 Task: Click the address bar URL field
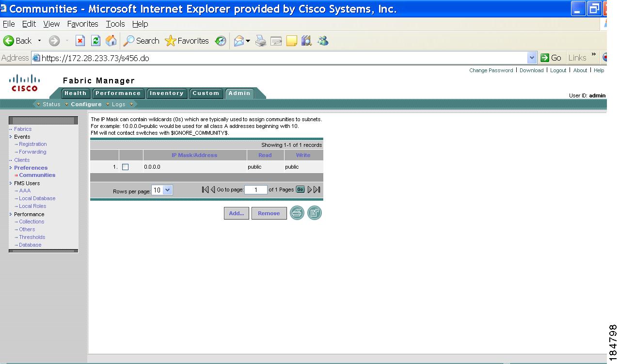click(x=279, y=58)
